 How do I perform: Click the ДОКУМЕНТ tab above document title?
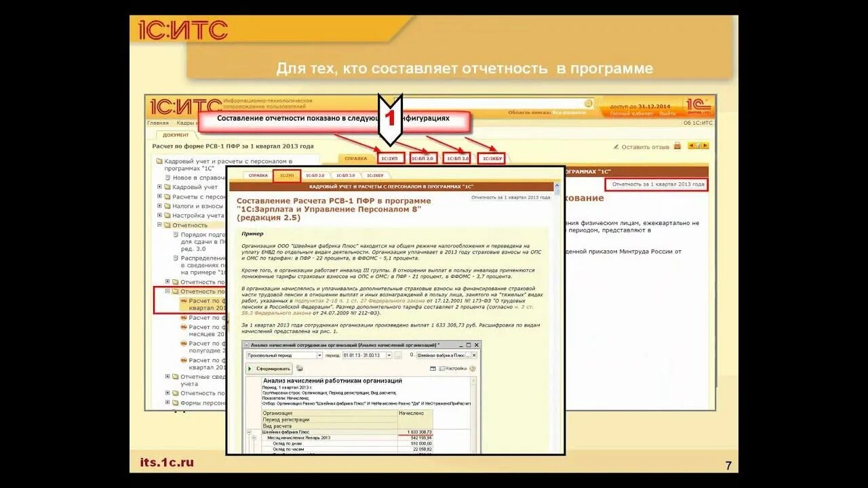pos(176,135)
